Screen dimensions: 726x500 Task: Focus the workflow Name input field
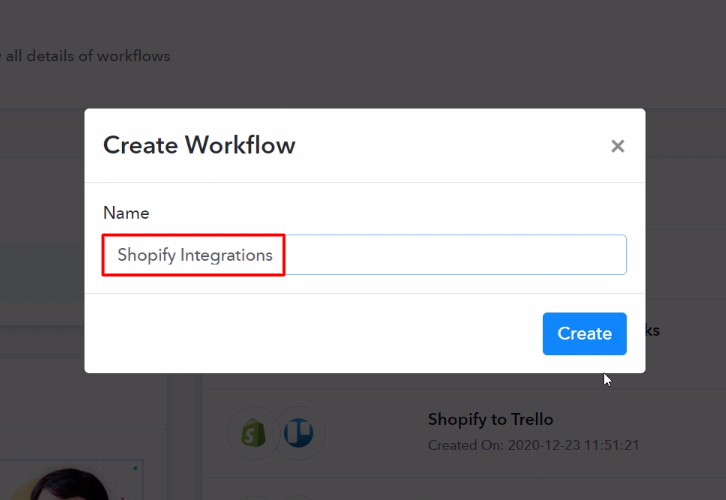tap(364, 255)
